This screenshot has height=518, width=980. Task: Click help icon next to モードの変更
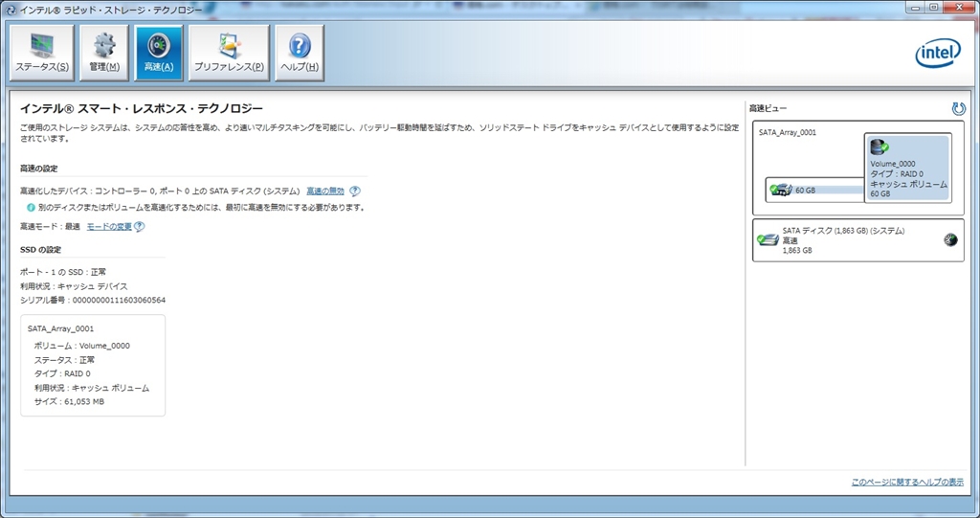point(140,227)
